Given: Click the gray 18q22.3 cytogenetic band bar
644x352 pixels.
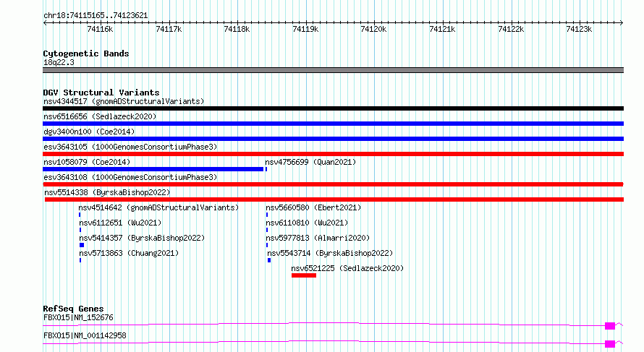Looking at the screenshot, I should coord(333,70).
